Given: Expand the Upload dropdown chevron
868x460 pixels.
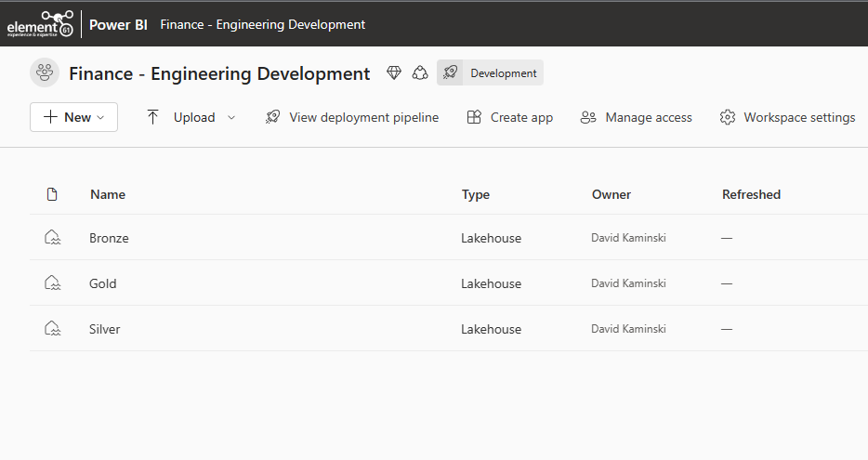Looking at the screenshot, I should point(231,117).
